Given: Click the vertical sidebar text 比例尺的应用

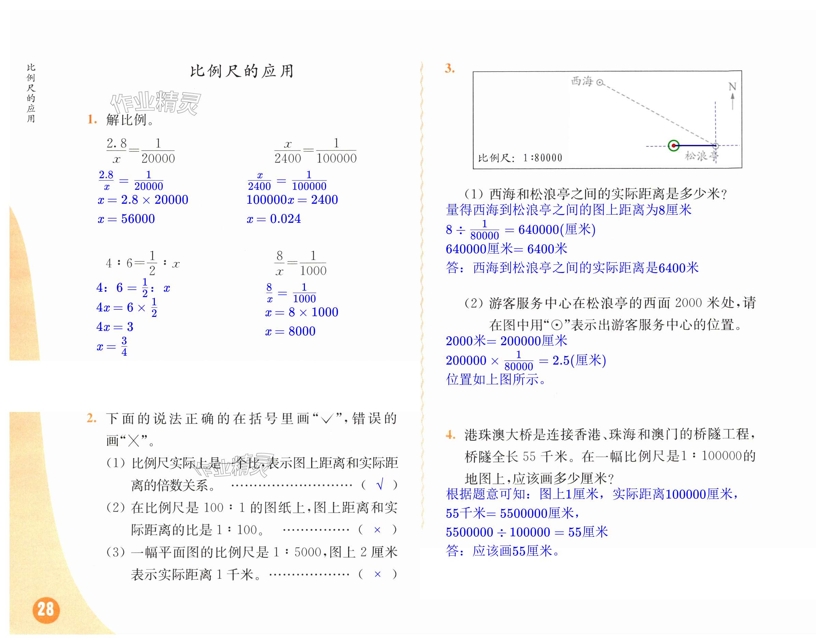Looking at the screenshot, I should pyautogui.click(x=31, y=93).
